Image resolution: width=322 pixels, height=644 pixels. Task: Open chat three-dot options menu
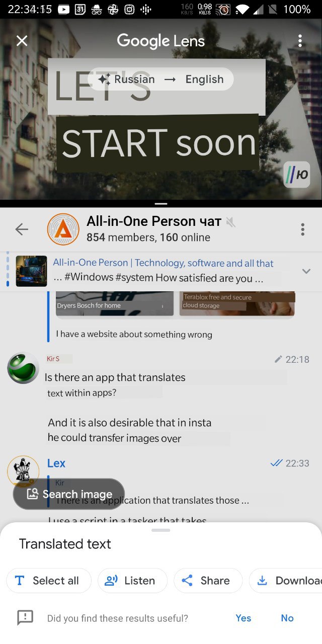point(302,229)
